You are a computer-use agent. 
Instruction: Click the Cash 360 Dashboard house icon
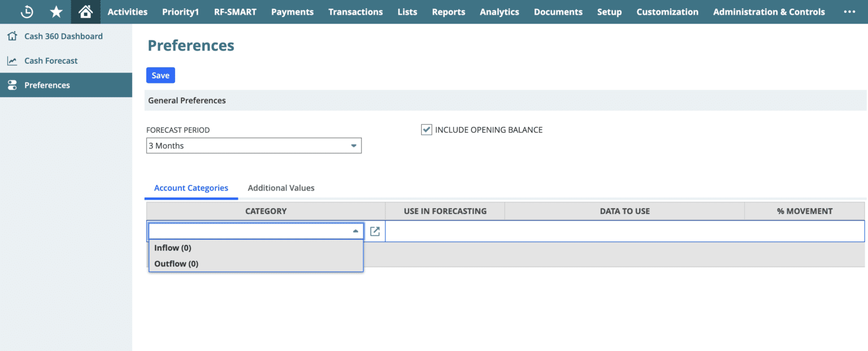pos(12,36)
